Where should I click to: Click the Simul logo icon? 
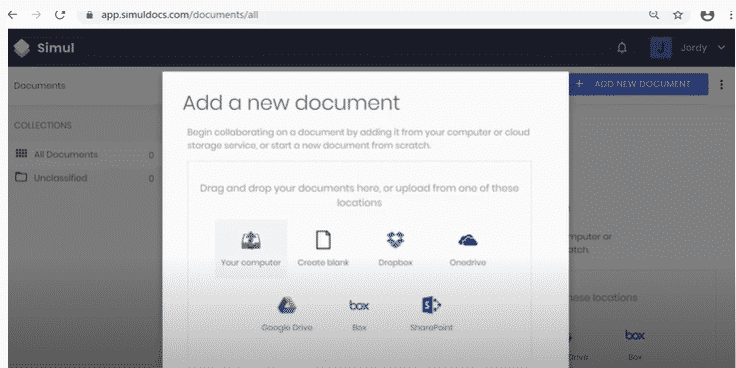pyautogui.click(x=22, y=48)
